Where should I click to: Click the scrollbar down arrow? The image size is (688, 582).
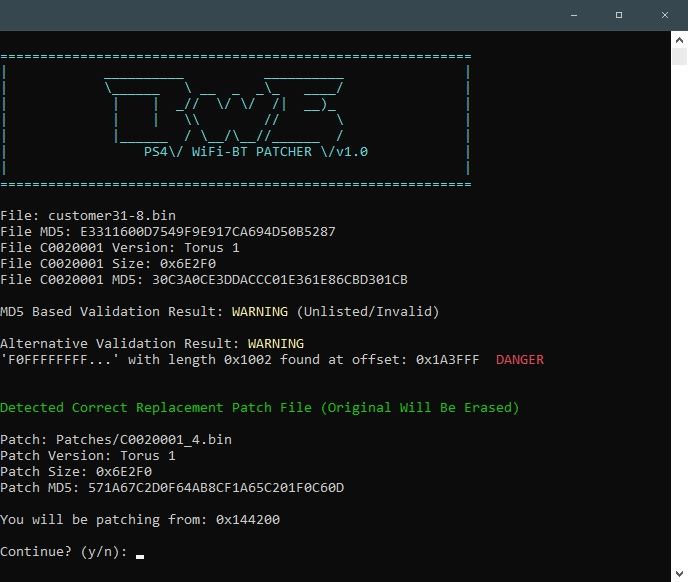click(679, 573)
